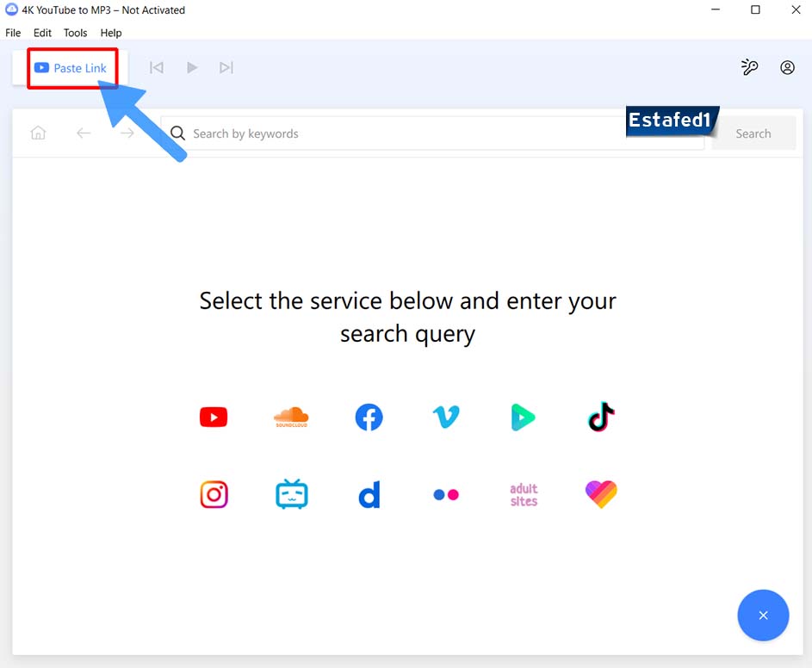This screenshot has height=668, width=812.
Task: Click the home navigation icon
Action: [38, 133]
